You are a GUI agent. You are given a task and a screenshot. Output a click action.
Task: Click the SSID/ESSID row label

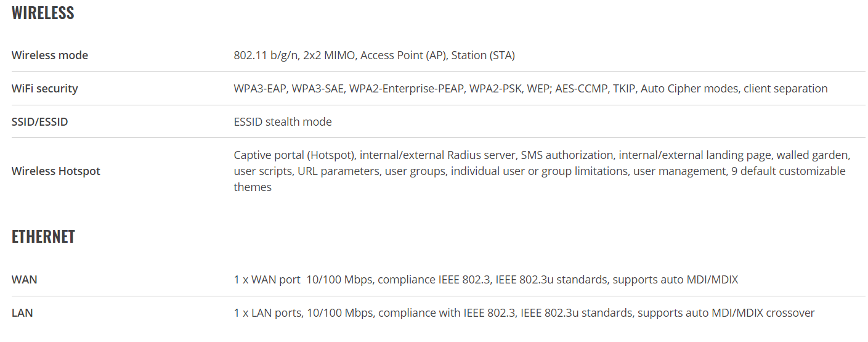40,122
